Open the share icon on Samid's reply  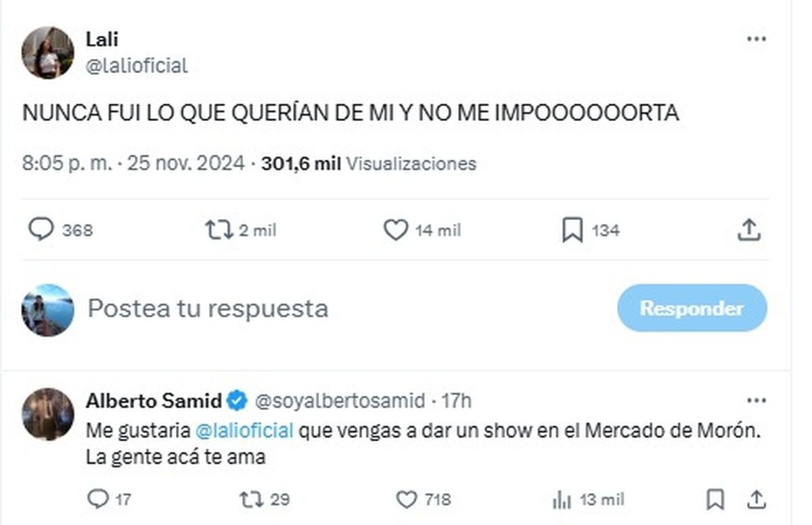(x=757, y=500)
